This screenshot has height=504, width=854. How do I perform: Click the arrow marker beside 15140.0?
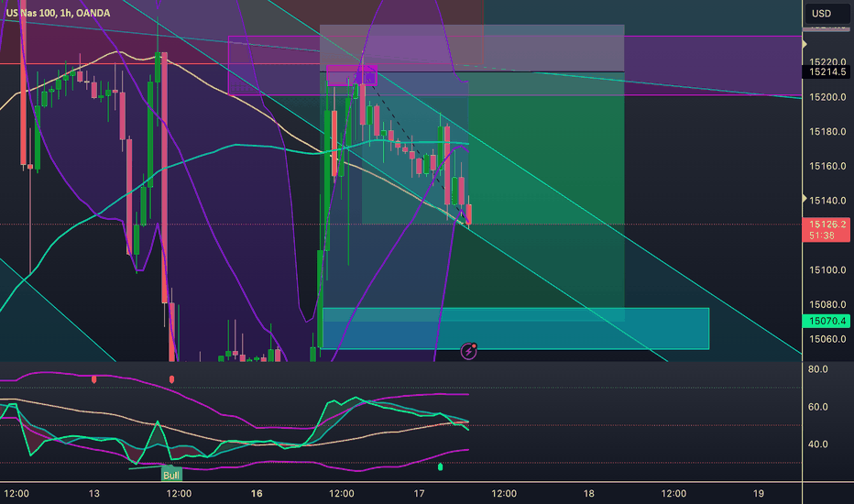(x=805, y=199)
